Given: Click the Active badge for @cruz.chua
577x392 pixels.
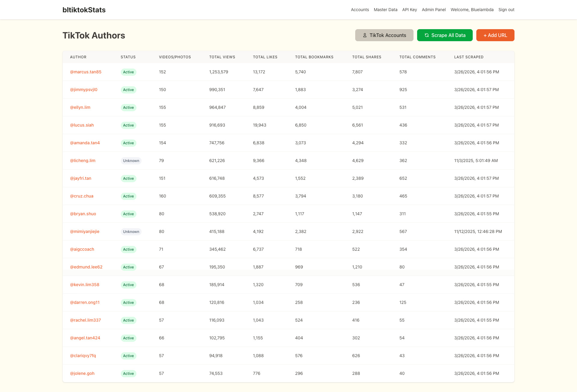Looking at the screenshot, I should [128, 196].
